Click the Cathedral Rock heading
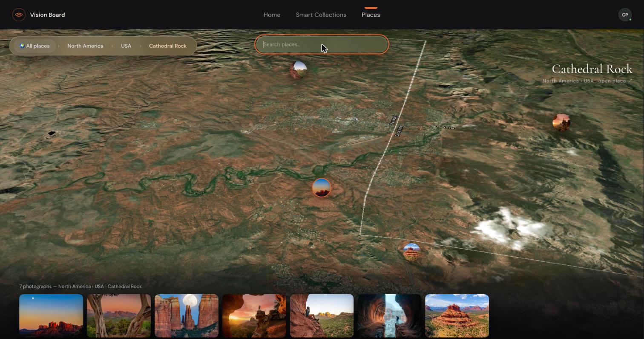The image size is (644, 339). 592,69
